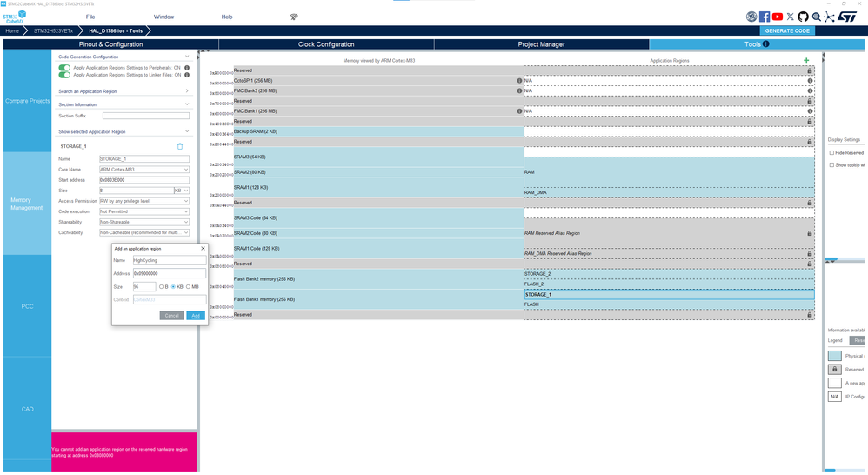The image size is (868, 475).
Task: Click the dialog Address field 0x09000000
Action: pos(170,273)
